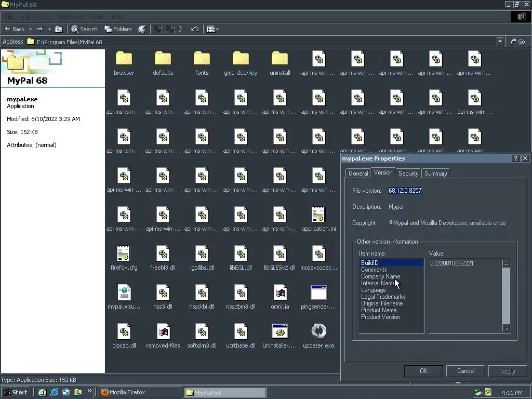The width and height of the screenshot is (532, 399).
Task: Click the Undo toolbar button
Action: coord(195,29)
